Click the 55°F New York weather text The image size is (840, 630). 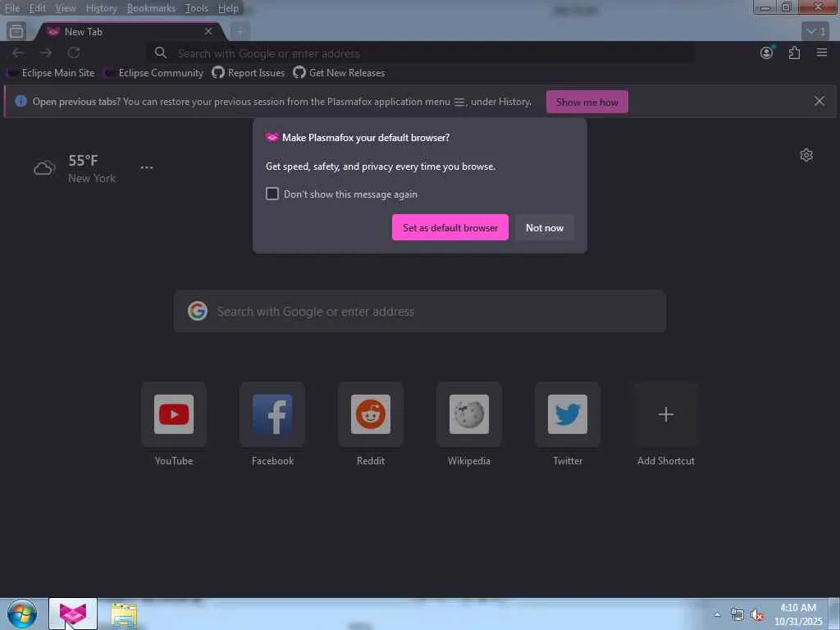click(92, 169)
